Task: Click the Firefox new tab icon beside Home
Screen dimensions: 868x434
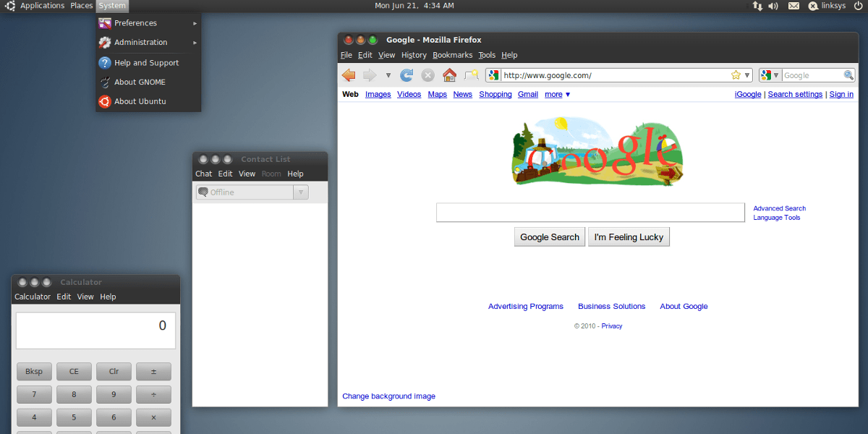Action: (x=472, y=75)
